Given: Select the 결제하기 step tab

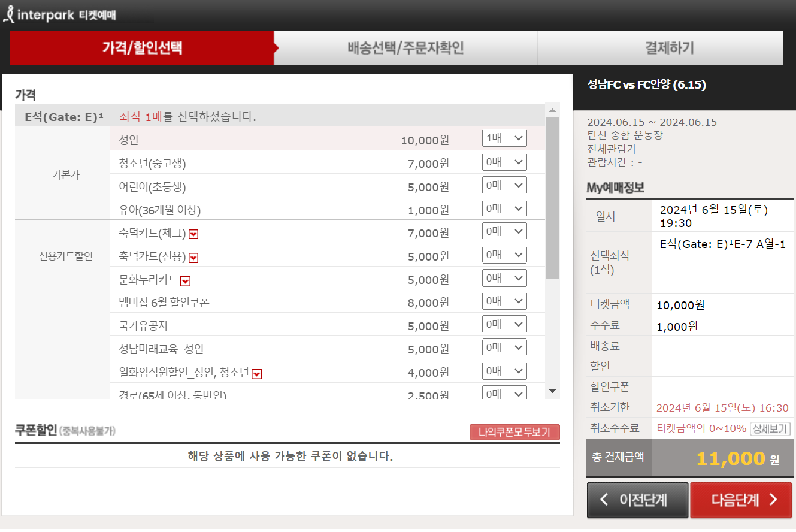Looking at the screenshot, I should (x=660, y=48).
